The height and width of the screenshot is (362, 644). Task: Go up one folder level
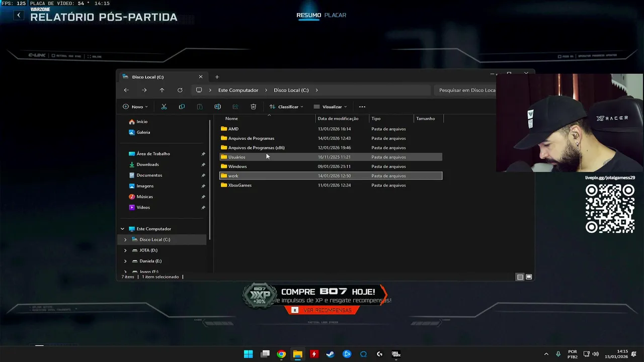[162, 90]
